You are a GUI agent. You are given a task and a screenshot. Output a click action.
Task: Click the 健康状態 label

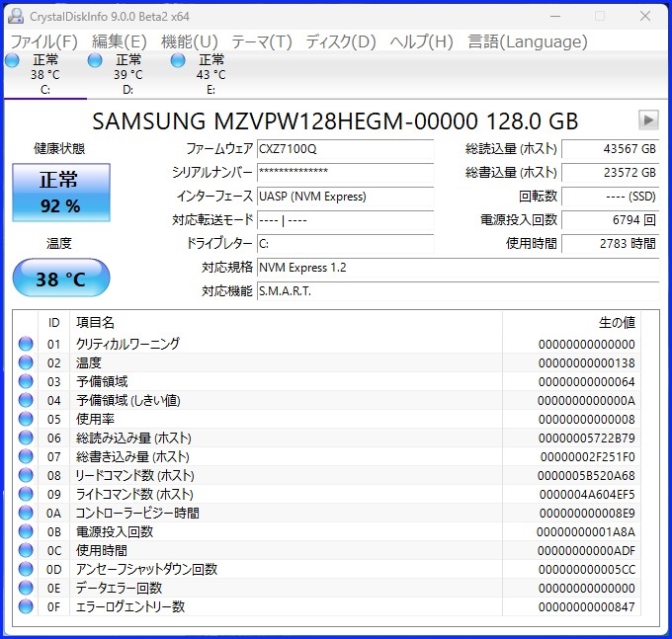(59, 148)
